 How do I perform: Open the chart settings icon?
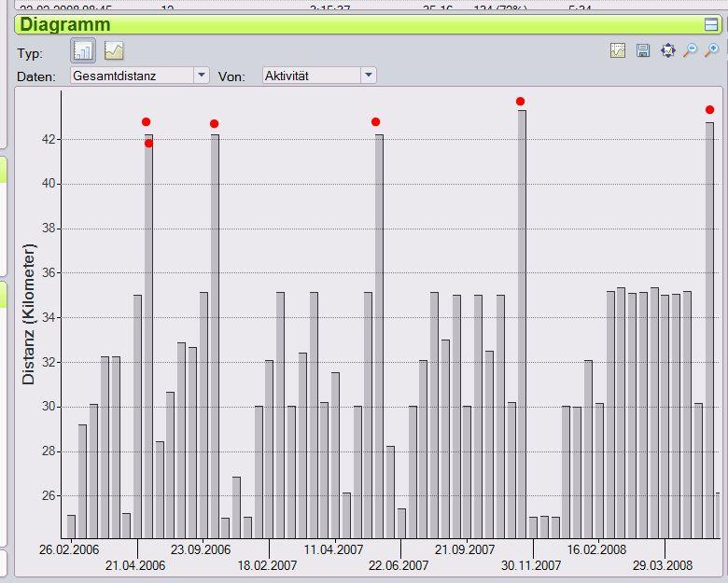point(618,50)
